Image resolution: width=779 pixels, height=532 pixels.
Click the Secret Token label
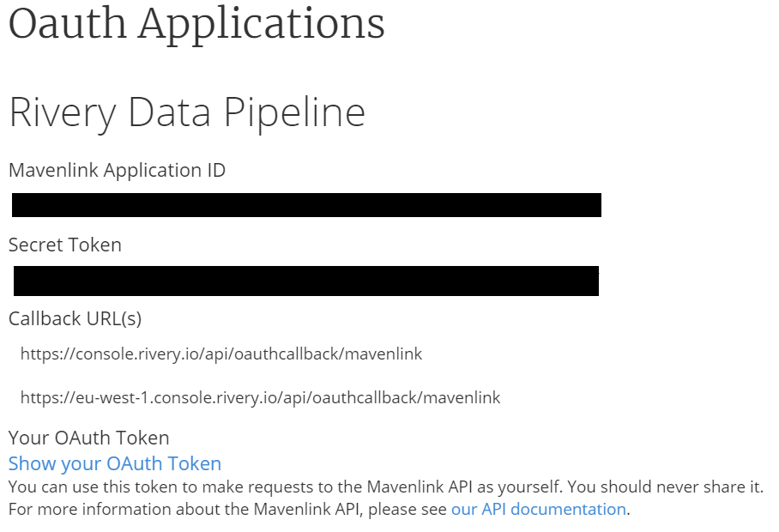click(65, 245)
